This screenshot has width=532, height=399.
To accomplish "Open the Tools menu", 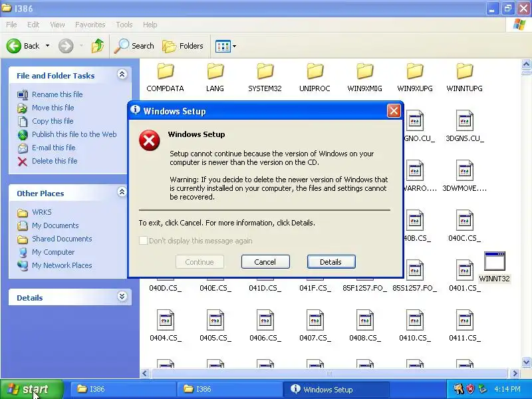I will pyautogui.click(x=124, y=25).
